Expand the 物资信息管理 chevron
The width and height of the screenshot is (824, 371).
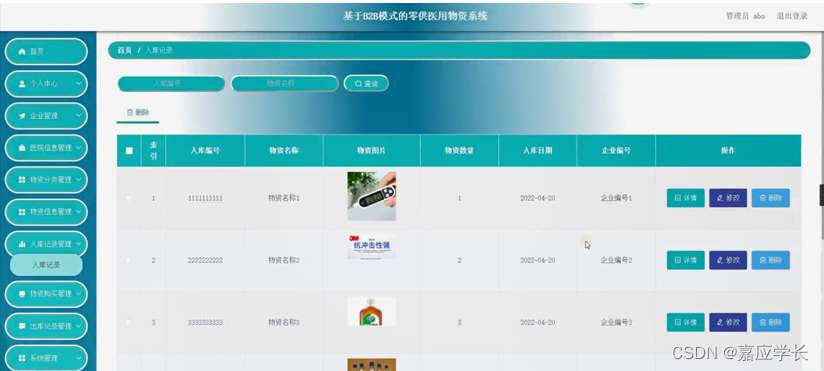click(78, 212)
